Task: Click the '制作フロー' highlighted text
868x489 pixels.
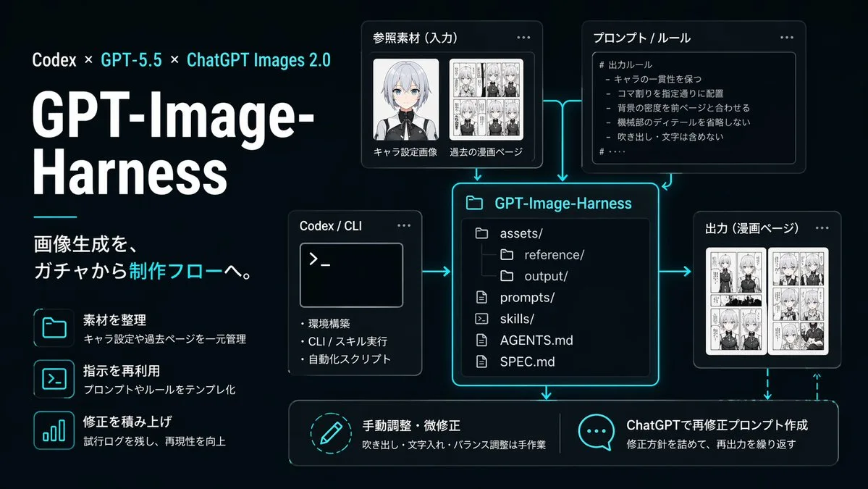Action: tap(175, 271)
